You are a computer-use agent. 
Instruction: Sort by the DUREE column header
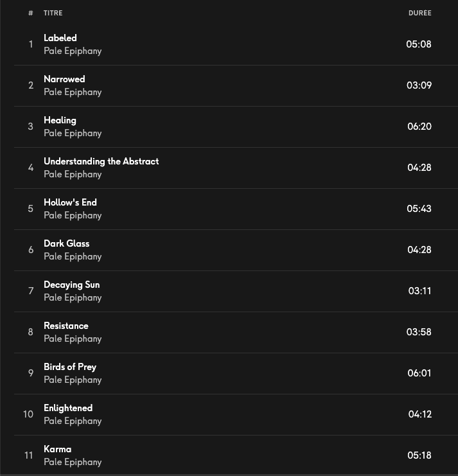pyautogui.click(x=419, y=13)
